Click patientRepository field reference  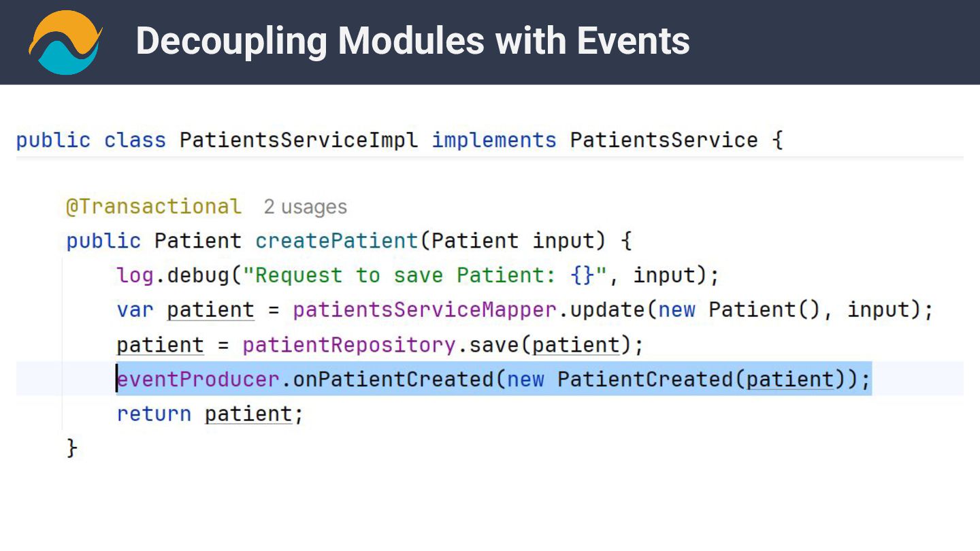(348, 345)
